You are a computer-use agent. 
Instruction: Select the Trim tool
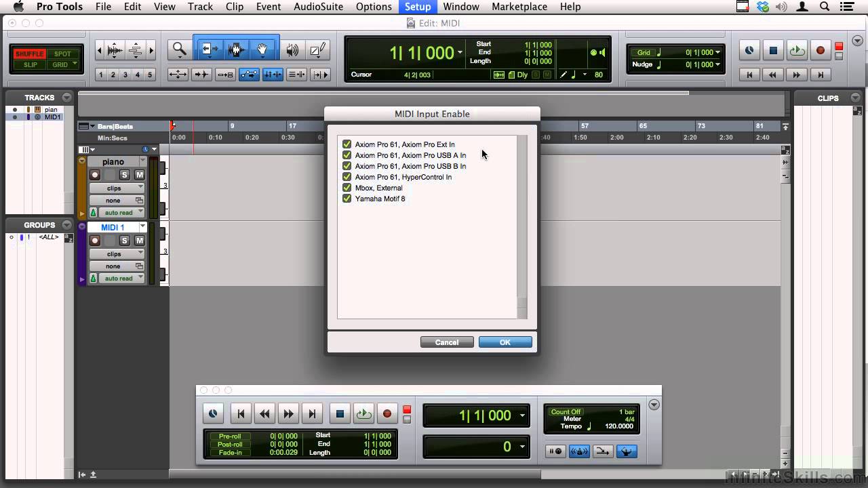pos(210,49)
